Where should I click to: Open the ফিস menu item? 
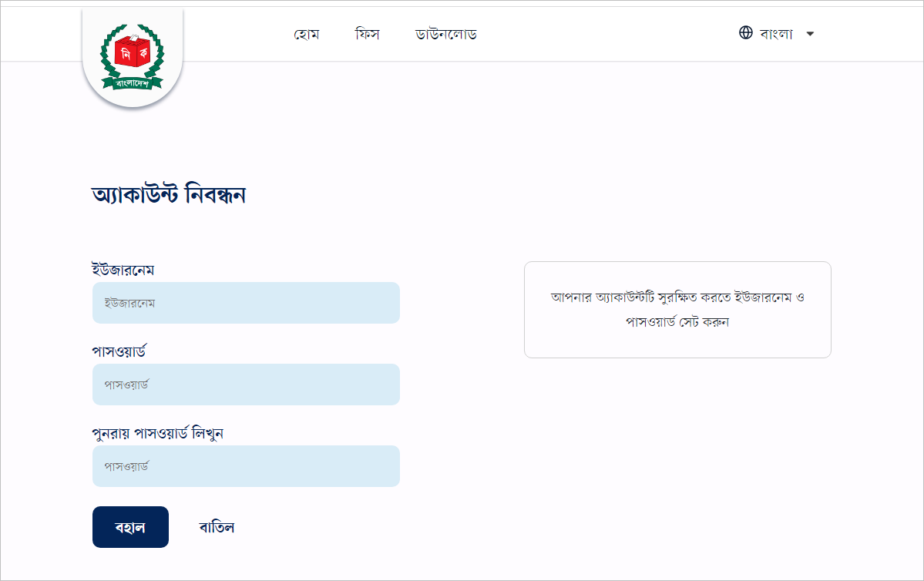pyautogui.click(x=367, y=34)
